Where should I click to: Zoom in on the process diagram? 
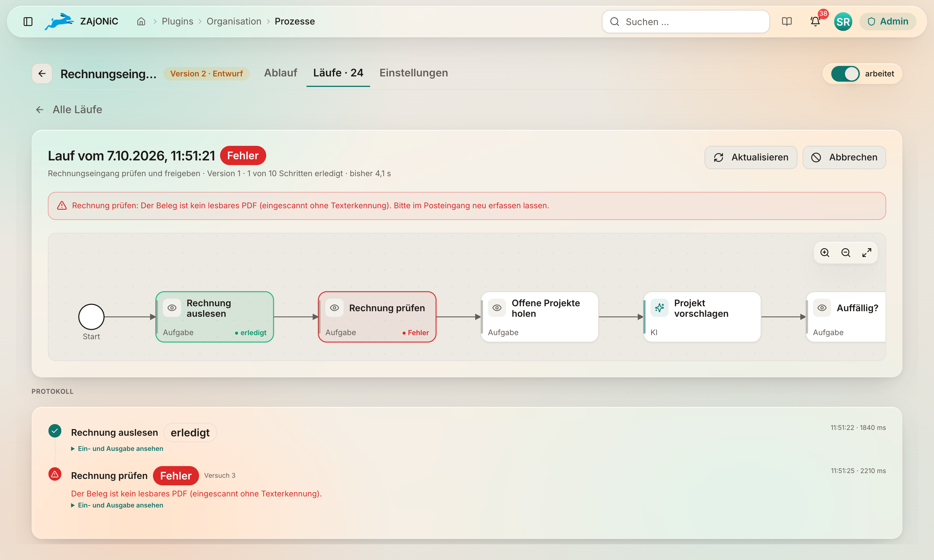pyautogui.click(x=825, y=253)
